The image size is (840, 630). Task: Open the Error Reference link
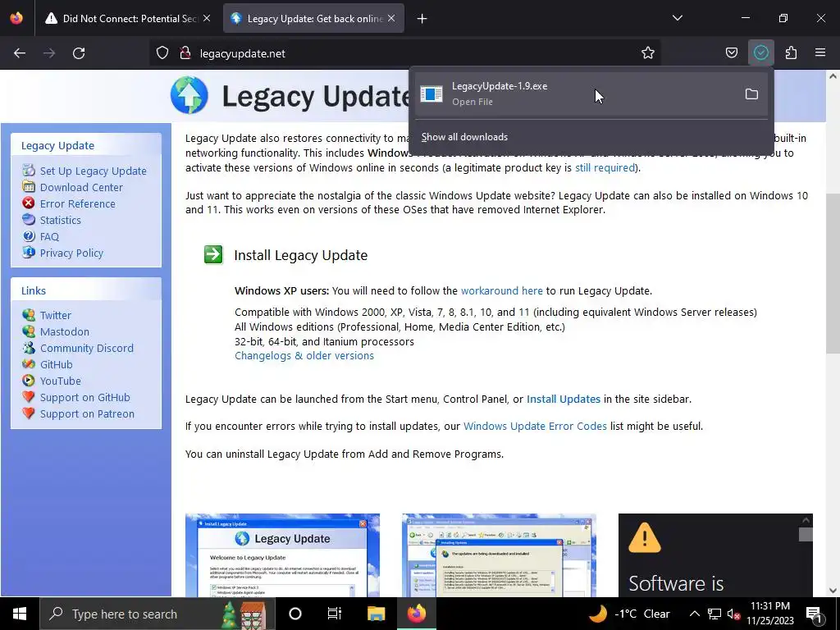[x=78, y=204]
